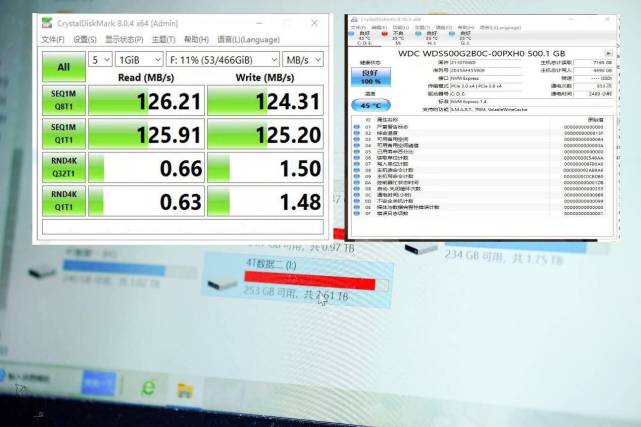The width and height of the screenshot is (641, 427).
Task: Click the status dot of SMART row 09
Action: (x=357, y=176)
